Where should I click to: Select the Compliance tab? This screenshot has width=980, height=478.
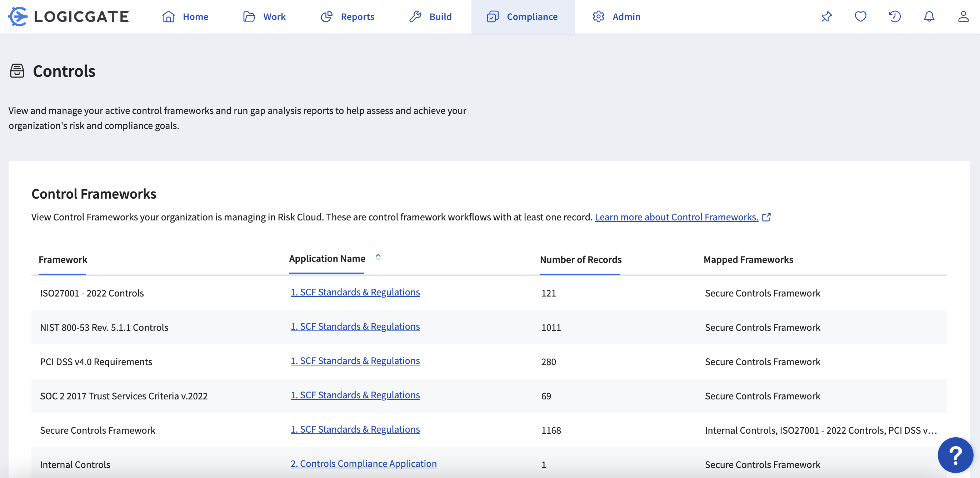coord(523,16)
